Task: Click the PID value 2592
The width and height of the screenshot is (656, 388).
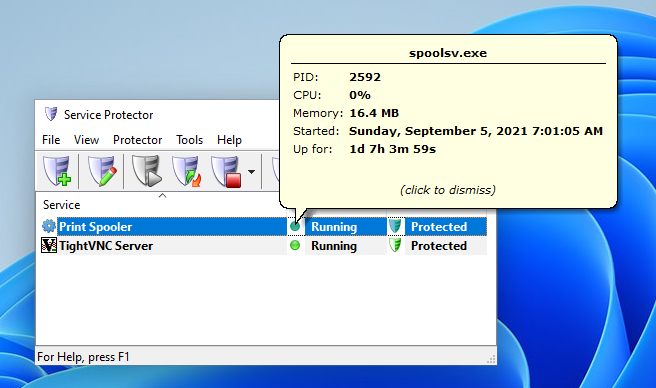Action: (x=365, y=77)
